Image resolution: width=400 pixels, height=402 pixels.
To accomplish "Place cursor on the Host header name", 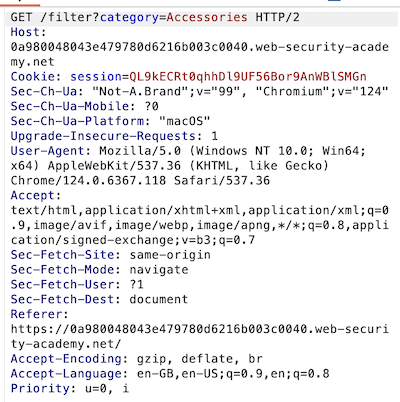I will [25, 32].
